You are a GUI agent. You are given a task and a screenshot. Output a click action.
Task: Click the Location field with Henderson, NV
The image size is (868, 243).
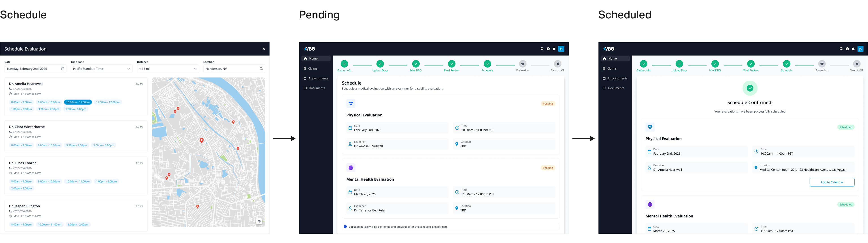(234, 69)
